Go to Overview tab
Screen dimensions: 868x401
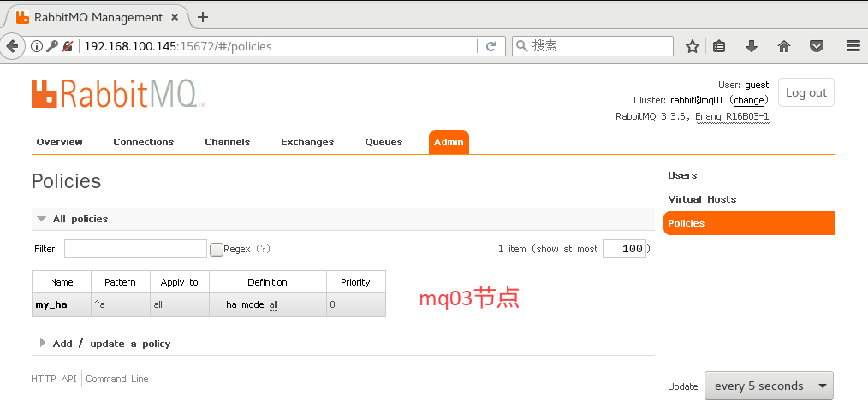[60, 142]
